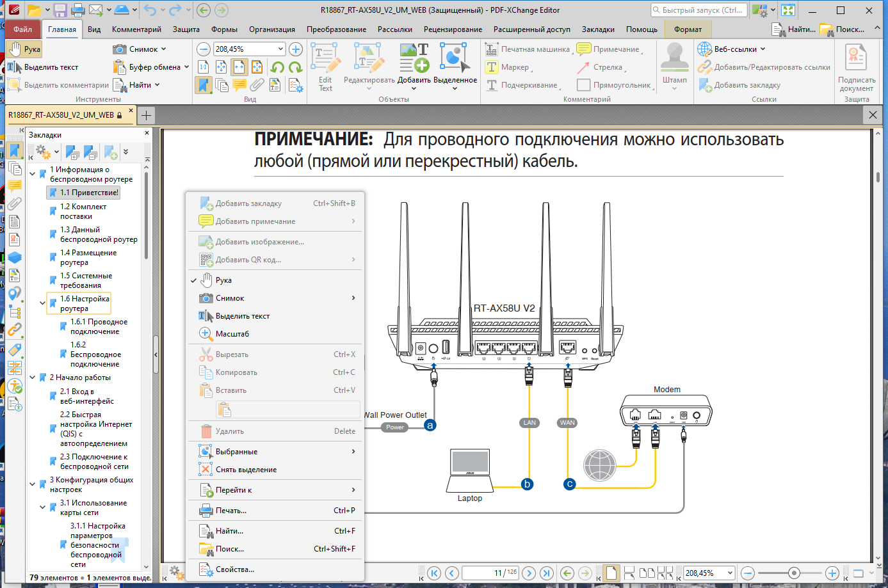This screenshot has width=888, height=588.
Task: Click the Stamp tool icon
Action: point(674,61)
